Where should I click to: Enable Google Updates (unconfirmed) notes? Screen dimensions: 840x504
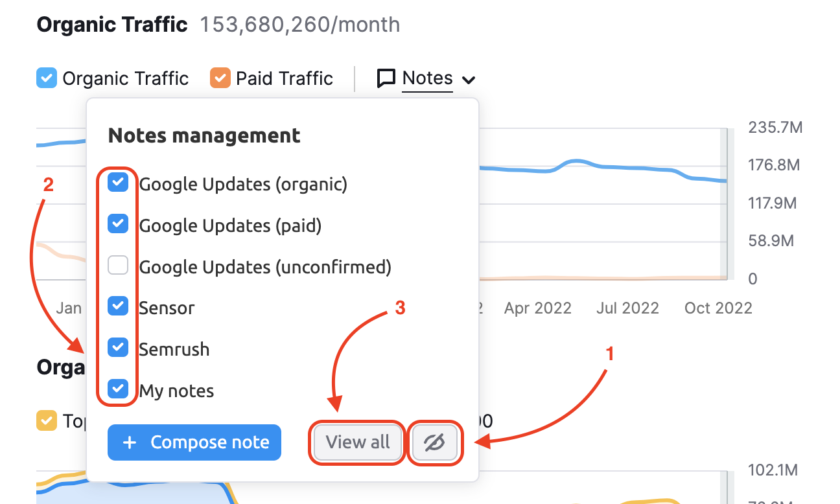[118, 266]
